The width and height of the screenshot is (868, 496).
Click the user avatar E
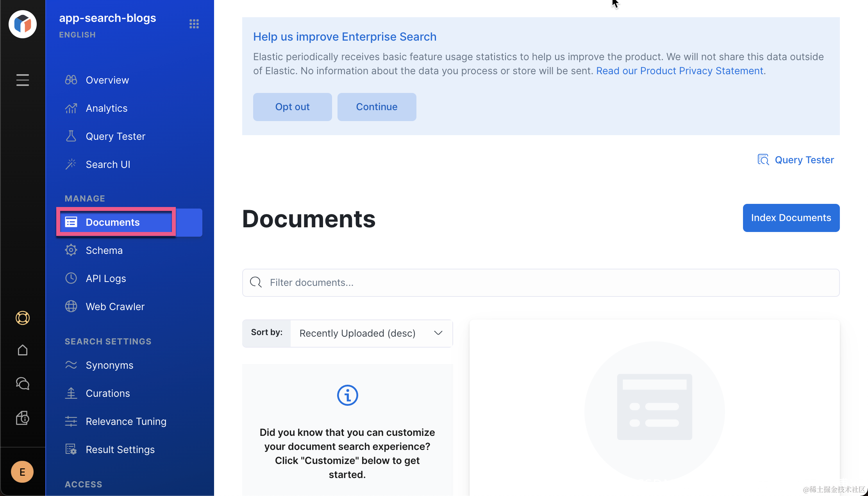[x=22, y=472]
